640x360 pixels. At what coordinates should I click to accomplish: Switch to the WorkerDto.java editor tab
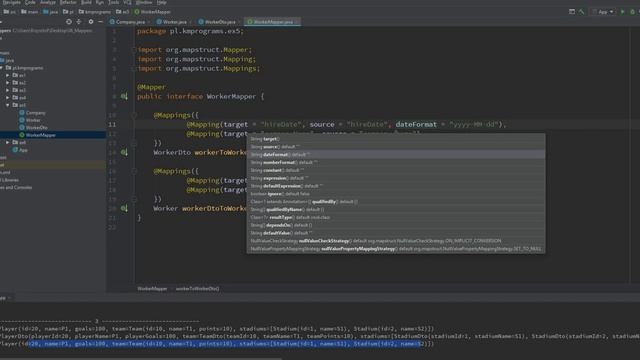(x=218, y=22)
